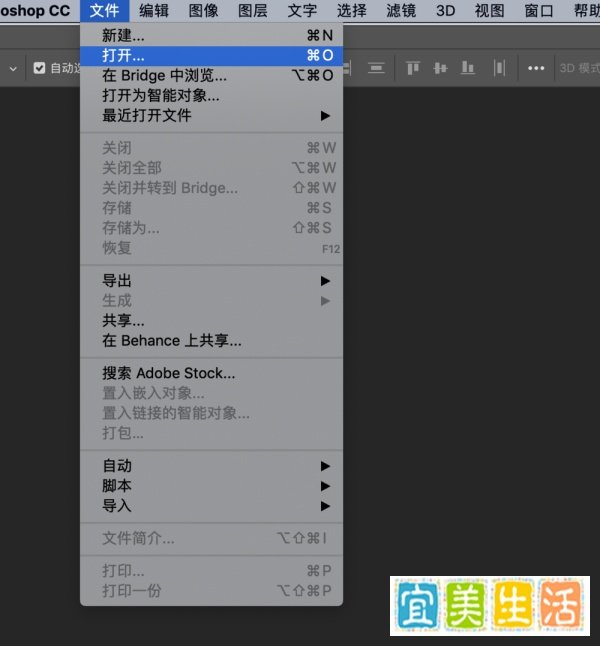The width and height of the screenshot is (600, 646).
Task: Select 在 Bridge 中浏览... entry
Action: pos(211,75)
